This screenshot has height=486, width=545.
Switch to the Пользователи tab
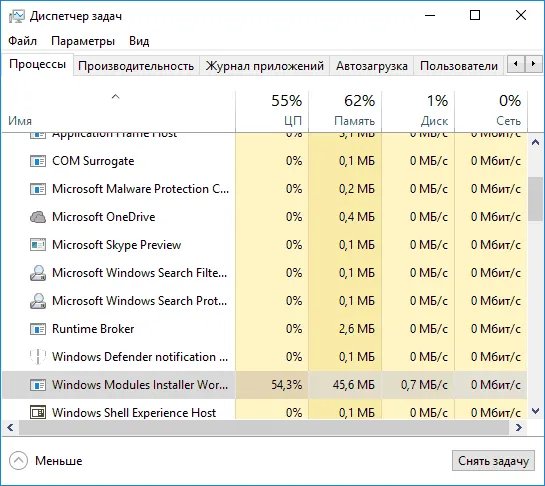pyautogui.click(x=459, y=66)
